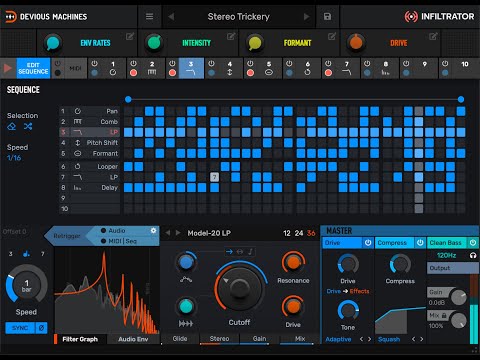Step Squash compressor mode to previous option
This screenshot has height=360, width=480.
414,339
